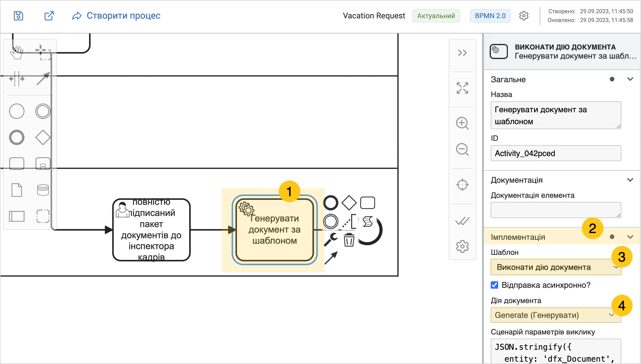Click the validate double-check icon

(462, 221)
